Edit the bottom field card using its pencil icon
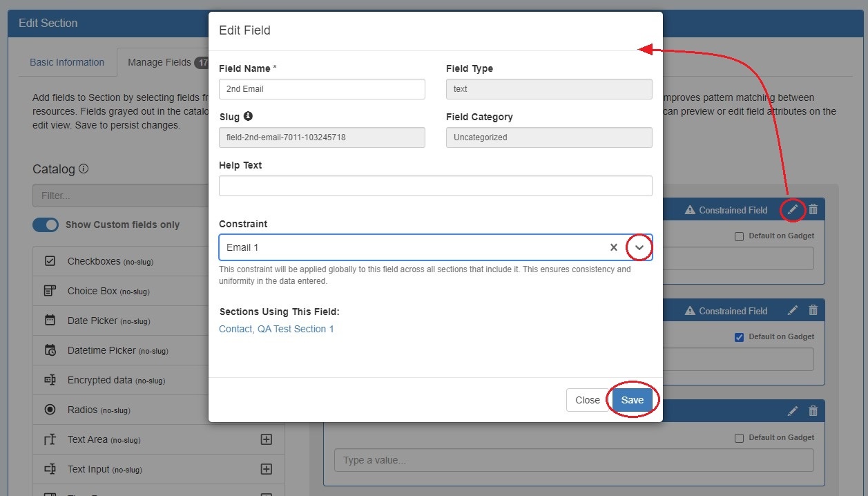The width and height of the screenshot is (868, 496). pos(793,411)
